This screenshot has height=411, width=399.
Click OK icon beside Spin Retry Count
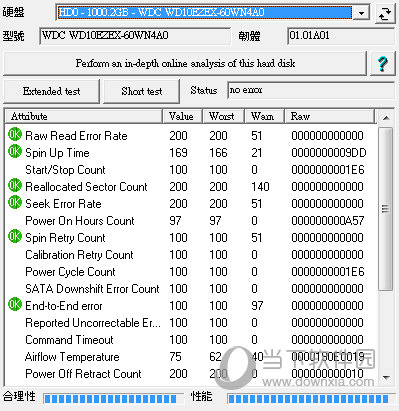tap(15, 236)
